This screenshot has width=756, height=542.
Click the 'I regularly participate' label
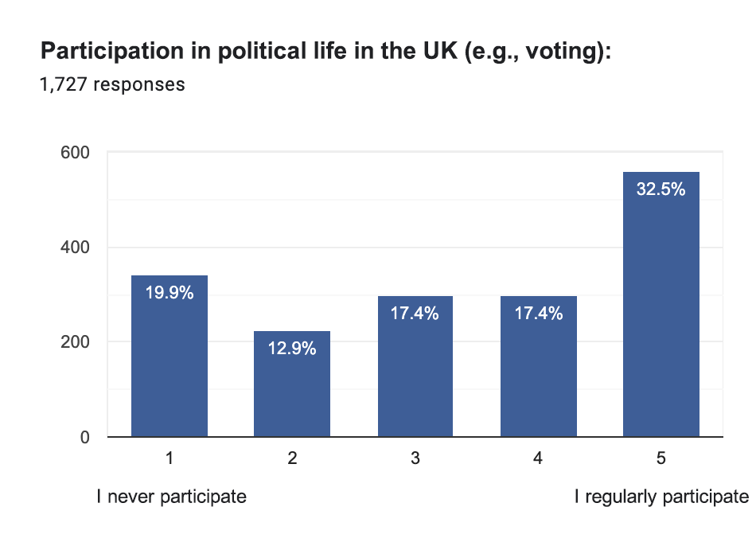(x=661, y=497)
